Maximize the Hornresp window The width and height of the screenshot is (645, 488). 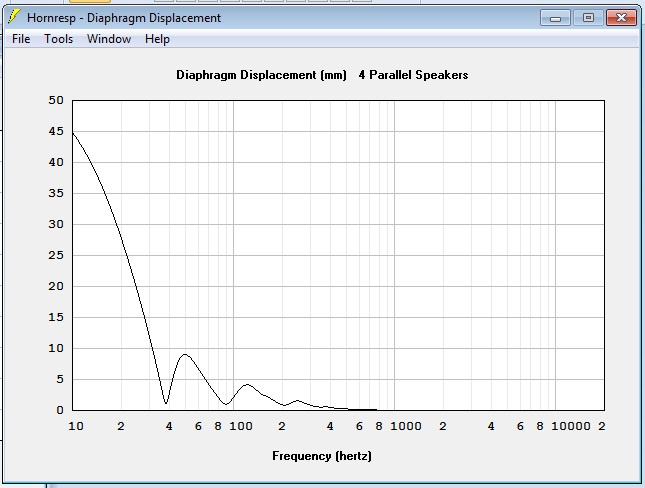pos(588,18)
